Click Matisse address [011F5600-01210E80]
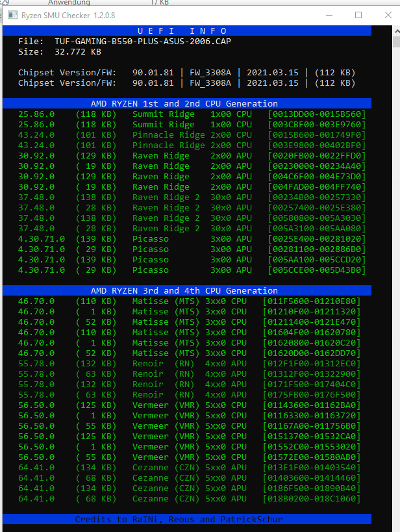This screenshot has height=532, width=400. point(312,301)
